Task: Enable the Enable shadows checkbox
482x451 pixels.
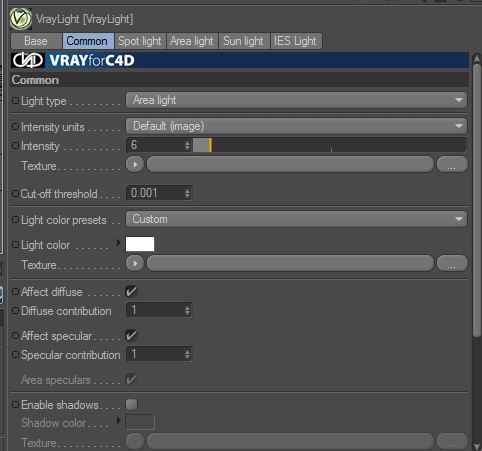Action: (x=131, y=404)
